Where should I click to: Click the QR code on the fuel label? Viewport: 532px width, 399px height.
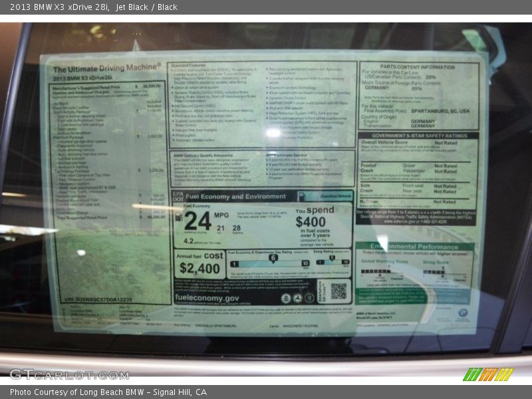pos(338,291)
